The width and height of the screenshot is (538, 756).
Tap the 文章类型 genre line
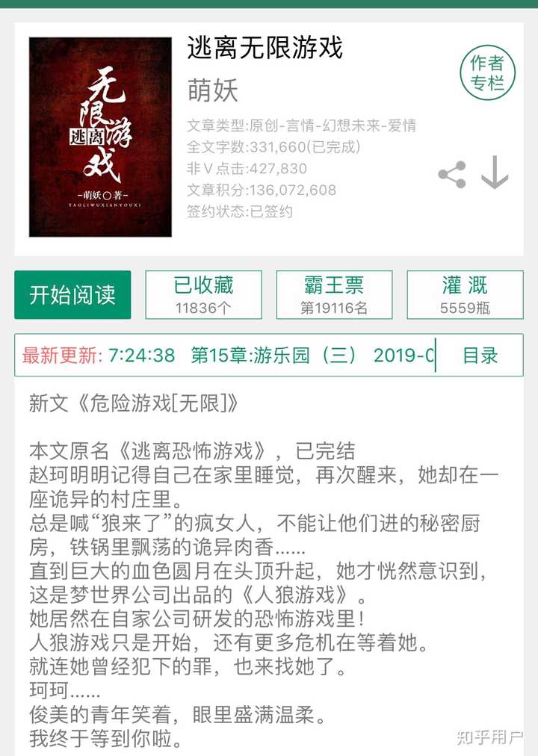[x=301, y=126]
